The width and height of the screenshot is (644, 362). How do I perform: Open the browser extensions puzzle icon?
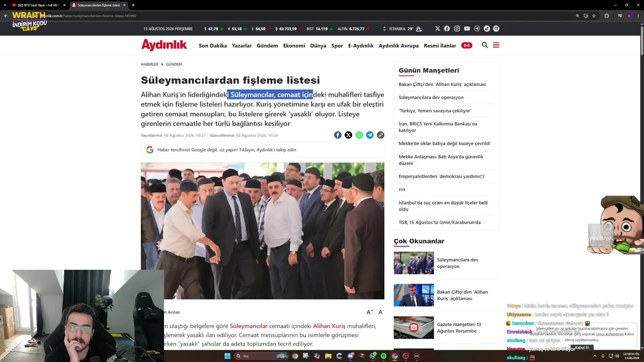(606, 16)
